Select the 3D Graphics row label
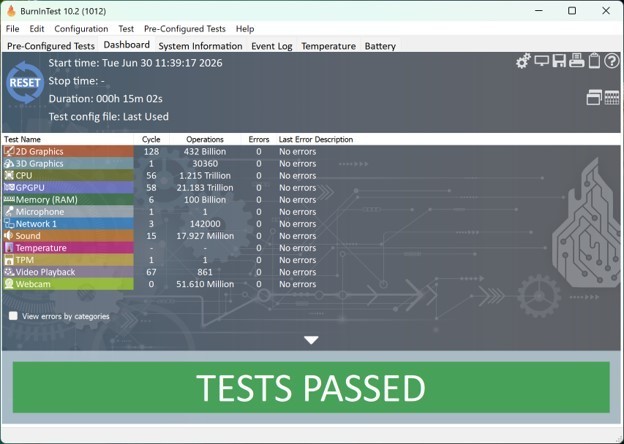 pos(39,164)
